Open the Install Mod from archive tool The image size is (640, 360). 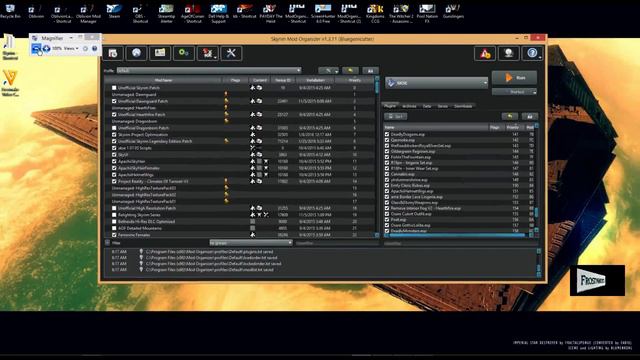(113, 53)
